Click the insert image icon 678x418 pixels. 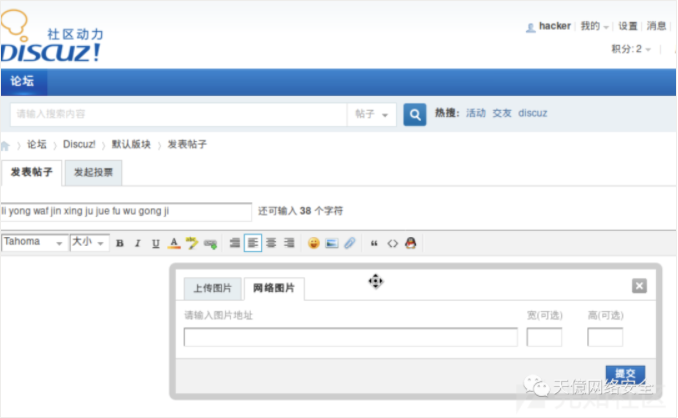pos(332,243)
